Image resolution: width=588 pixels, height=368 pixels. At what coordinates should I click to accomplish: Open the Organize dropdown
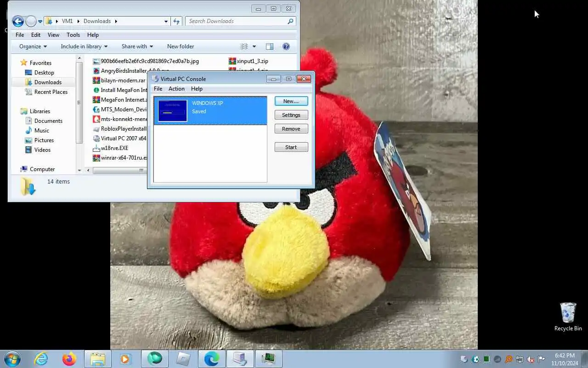pyautogui.click(x=33, y=46)
